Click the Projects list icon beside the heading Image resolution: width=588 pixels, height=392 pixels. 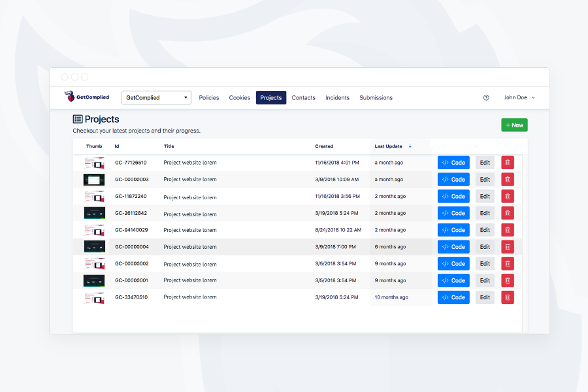tap(78, 119)
